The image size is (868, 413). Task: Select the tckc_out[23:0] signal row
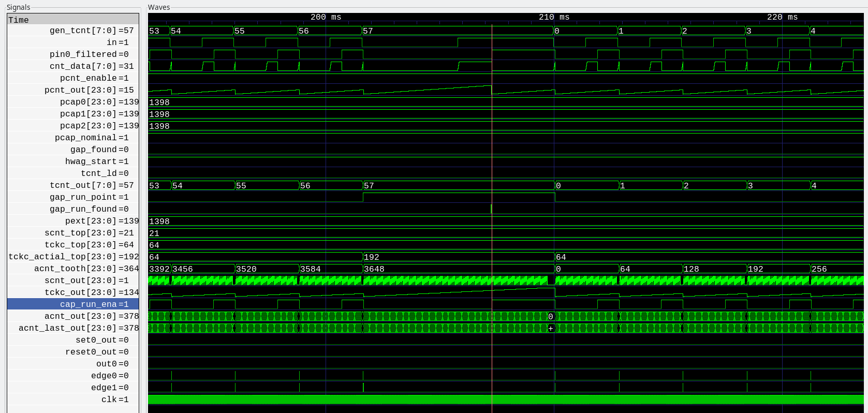click(73, 292)
